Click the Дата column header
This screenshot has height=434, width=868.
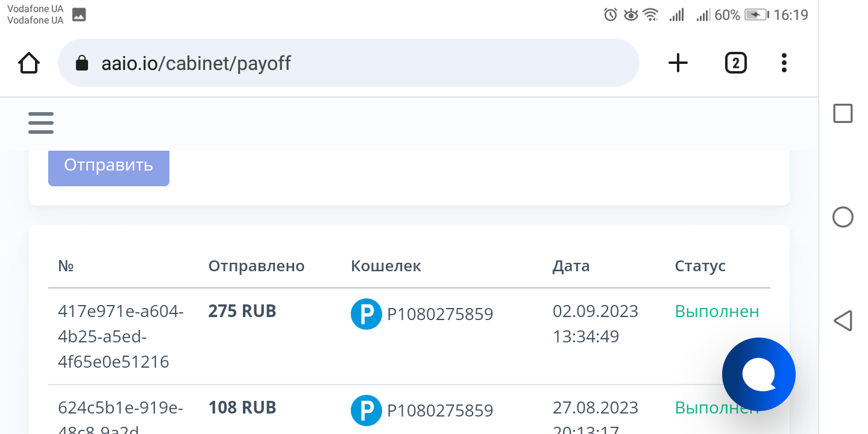pos(571,266)
